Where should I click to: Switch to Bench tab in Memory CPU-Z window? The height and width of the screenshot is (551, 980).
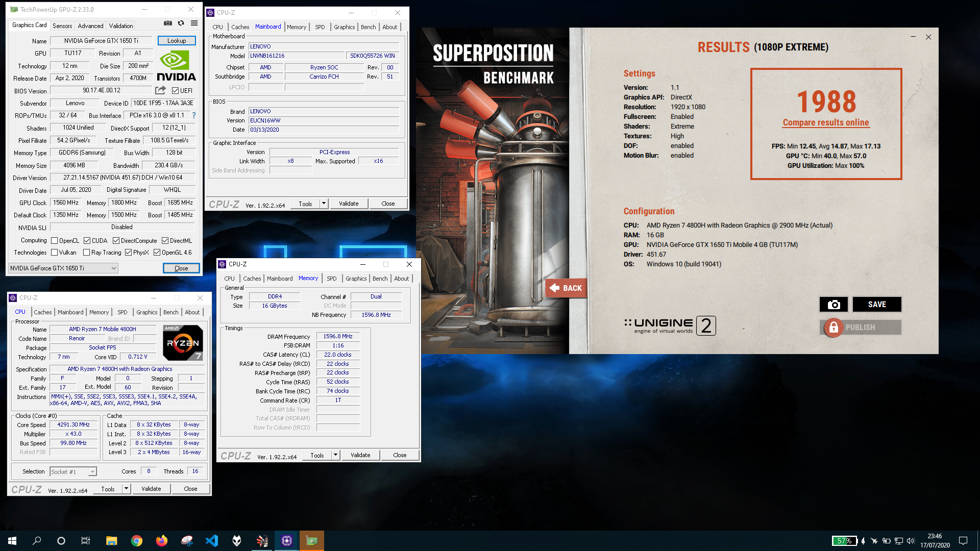[x=380, y=279]
